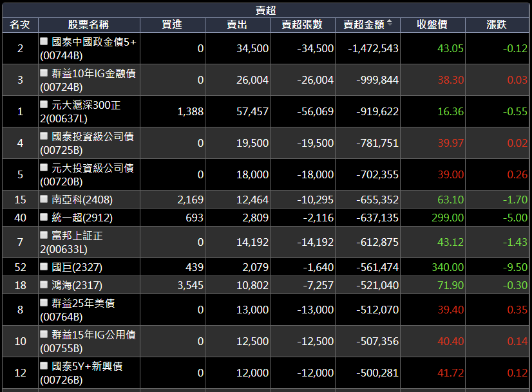
Task: Sort by the 賣出 column header
Action: coord(238,24)
